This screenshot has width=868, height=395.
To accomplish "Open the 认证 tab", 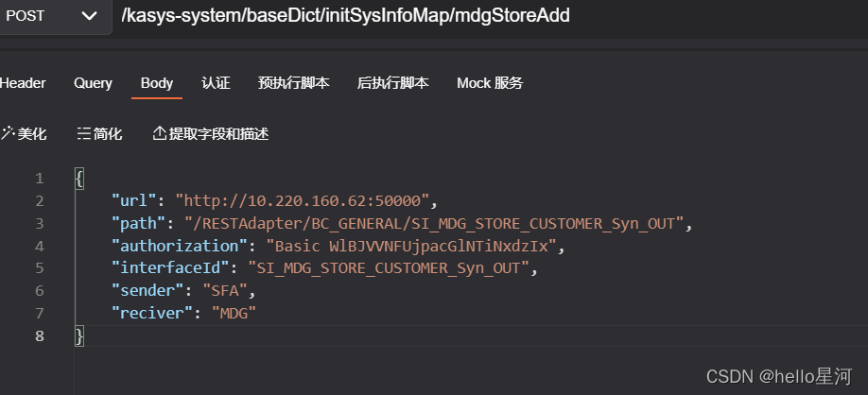I will (x=216, y=83).
